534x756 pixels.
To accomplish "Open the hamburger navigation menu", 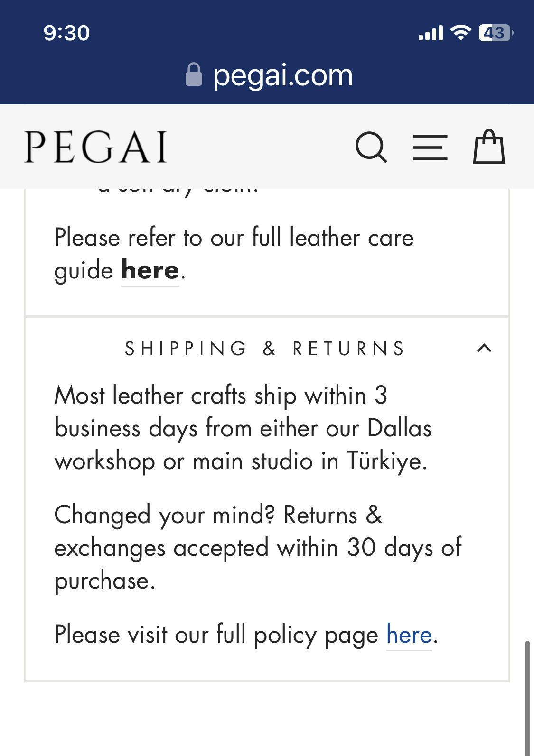I will tap(430, 148).
